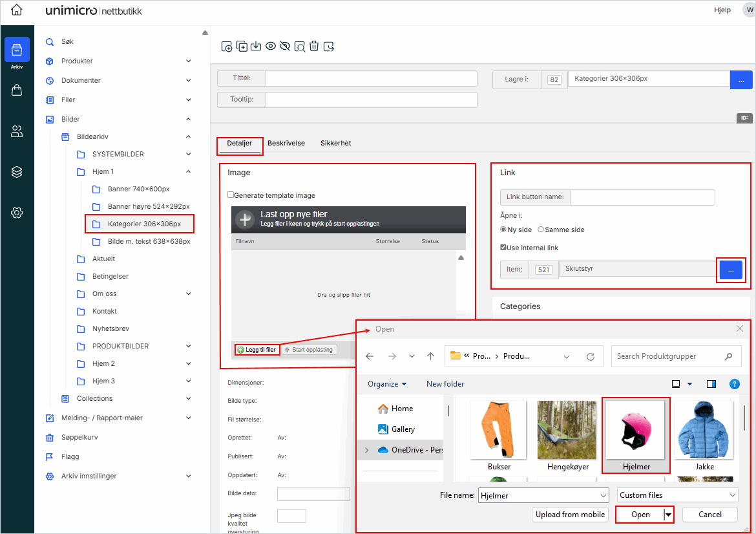Switch to the Beskrivelse tab

[x=286, y=143]
